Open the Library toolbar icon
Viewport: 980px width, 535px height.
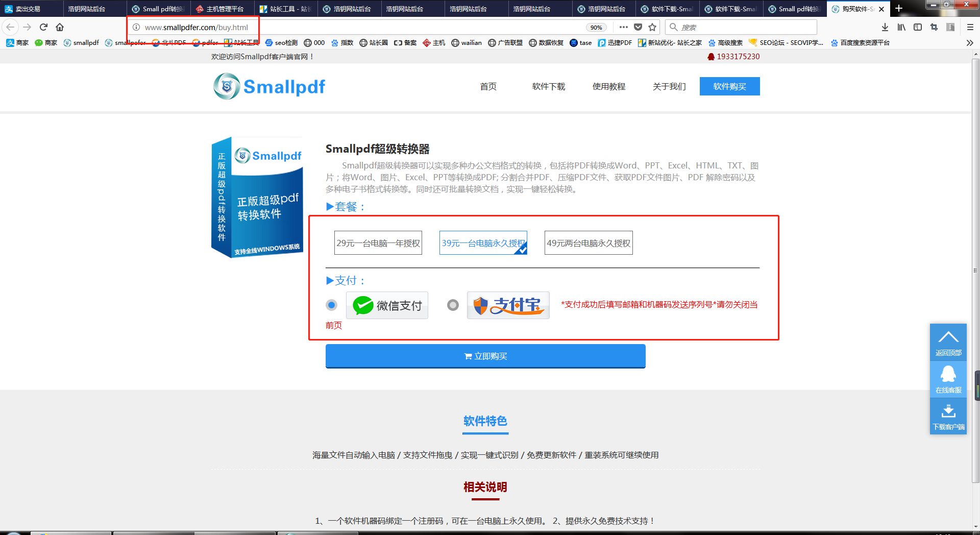[x=901, y=27]
